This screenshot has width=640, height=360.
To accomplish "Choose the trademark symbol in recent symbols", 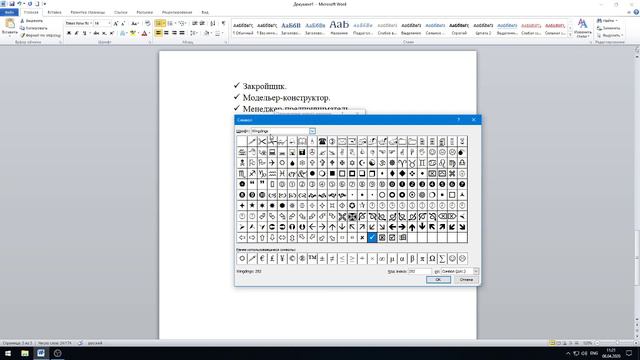I will tap(312, 258).
